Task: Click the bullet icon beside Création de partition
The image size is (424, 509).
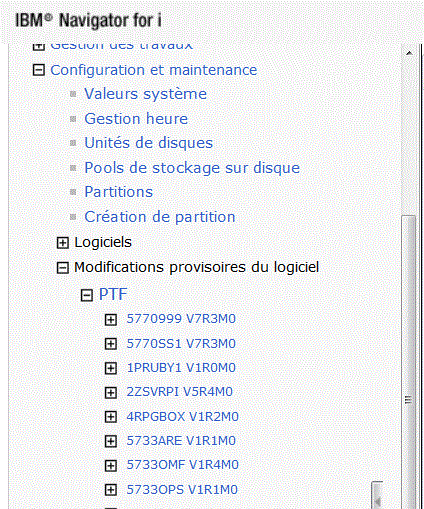Action: pyautogui.click(x=73, y=217)
